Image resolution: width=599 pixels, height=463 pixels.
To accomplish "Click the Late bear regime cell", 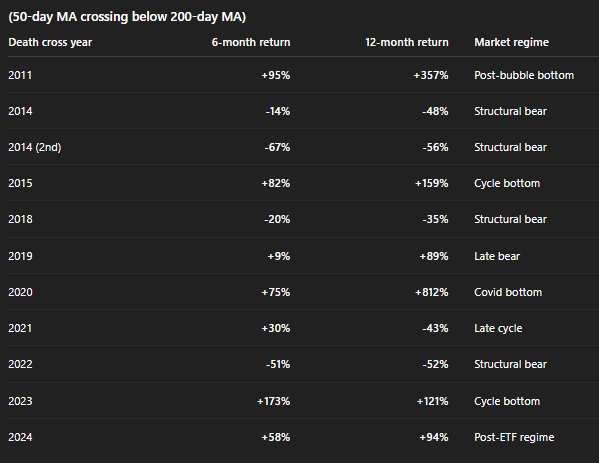I will [x=497, y=256].
